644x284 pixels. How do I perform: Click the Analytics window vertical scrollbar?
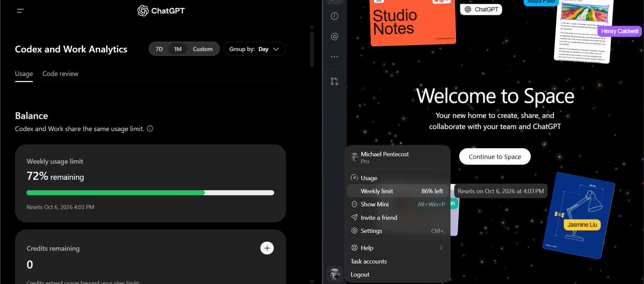tap(312, 49)
